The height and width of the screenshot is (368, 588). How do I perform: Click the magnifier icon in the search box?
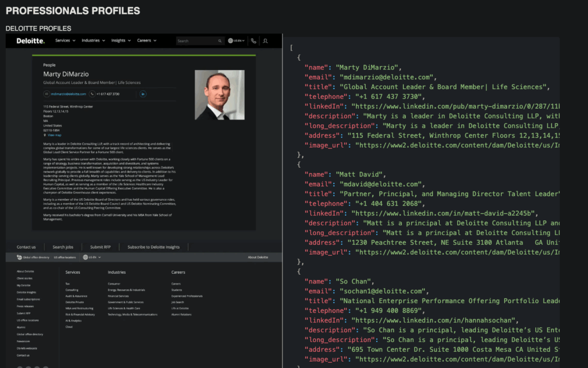click(x=220, y=41)
